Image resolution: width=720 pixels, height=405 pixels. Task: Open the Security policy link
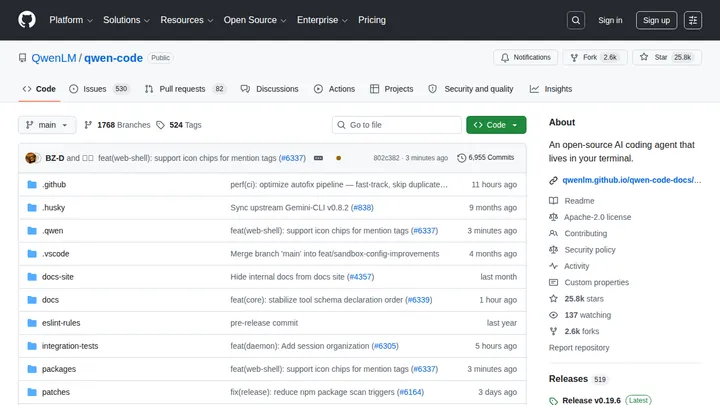click(x=590, y=250)
